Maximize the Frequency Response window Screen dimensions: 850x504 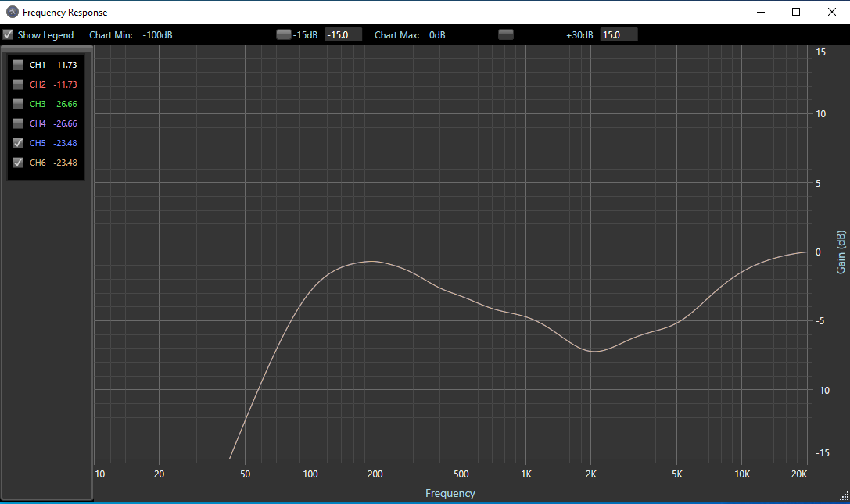tap(796, 12)
